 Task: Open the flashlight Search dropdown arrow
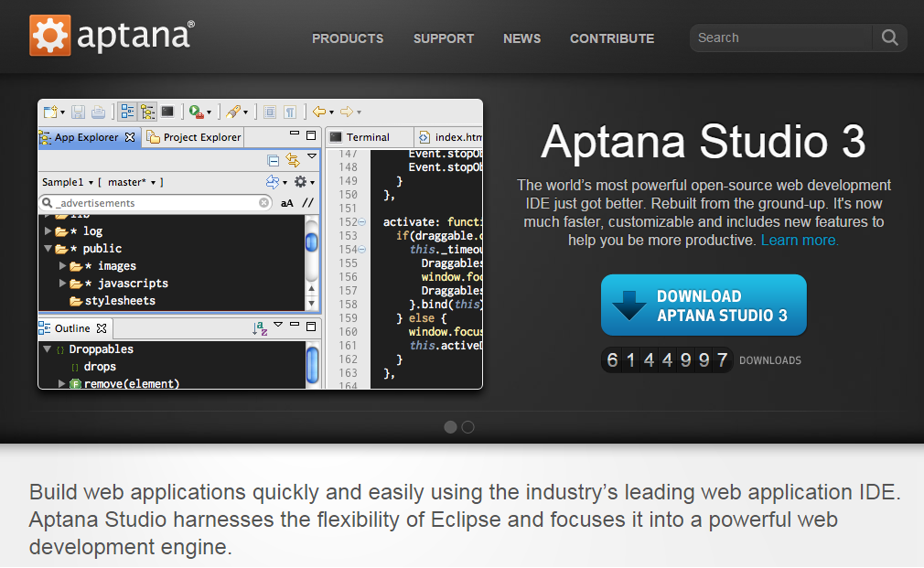246,112
